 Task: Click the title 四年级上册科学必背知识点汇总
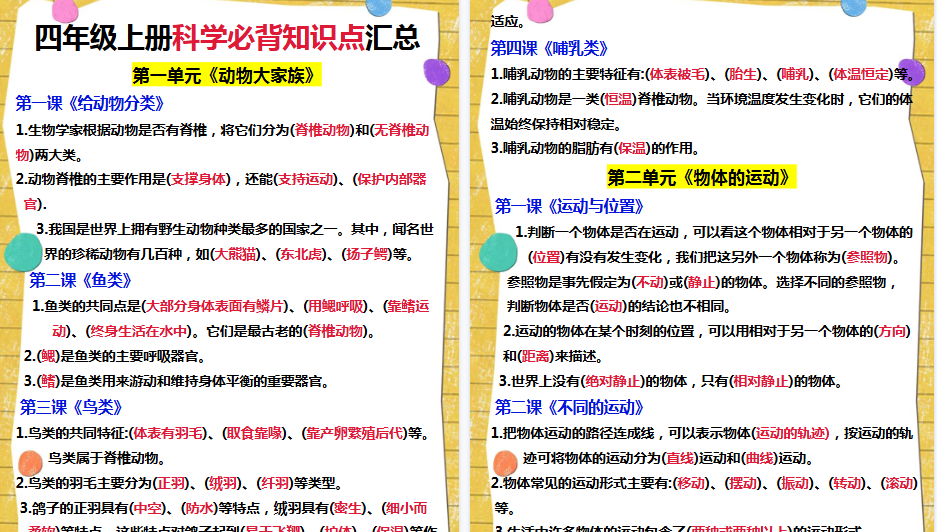[x=227, y=38]
